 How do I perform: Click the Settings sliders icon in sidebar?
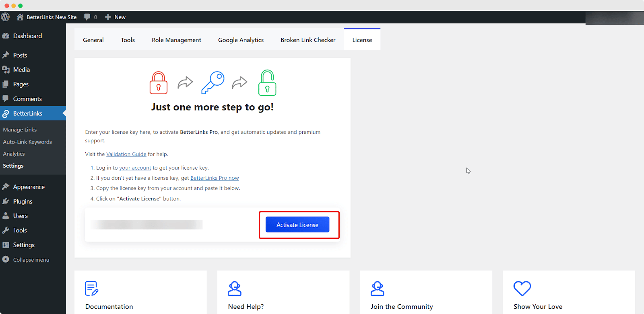pyautogui.click(x=6, y=245)
